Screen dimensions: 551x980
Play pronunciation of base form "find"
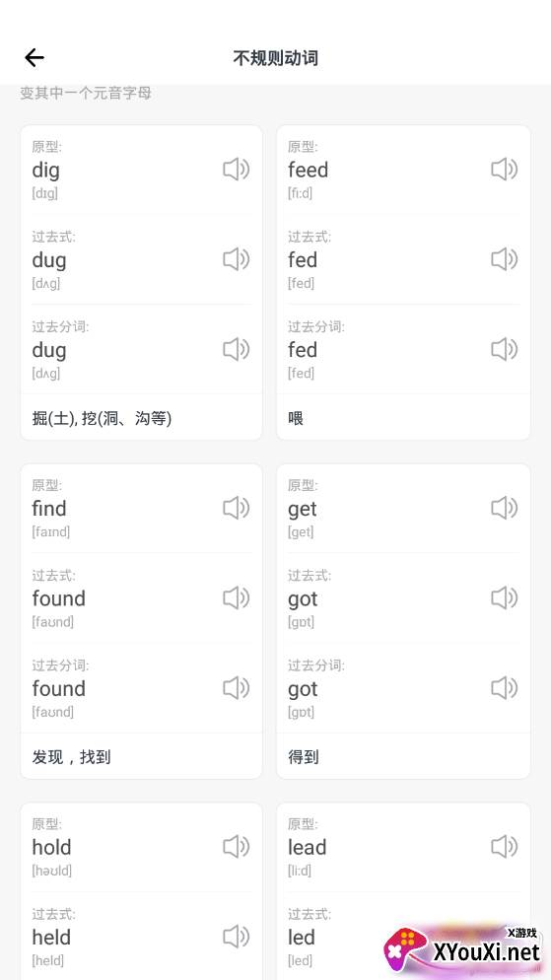pyautogui.click(x=237, y=508)
